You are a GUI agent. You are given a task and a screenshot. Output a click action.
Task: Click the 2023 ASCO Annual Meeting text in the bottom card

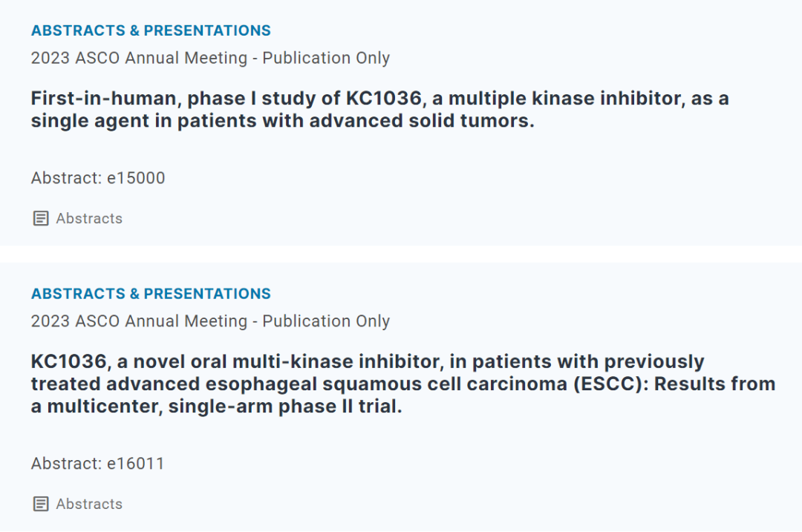coord(139,321)
